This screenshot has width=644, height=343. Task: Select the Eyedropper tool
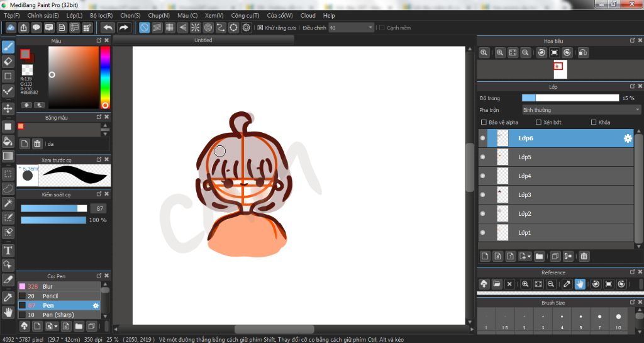click(8, 298)
